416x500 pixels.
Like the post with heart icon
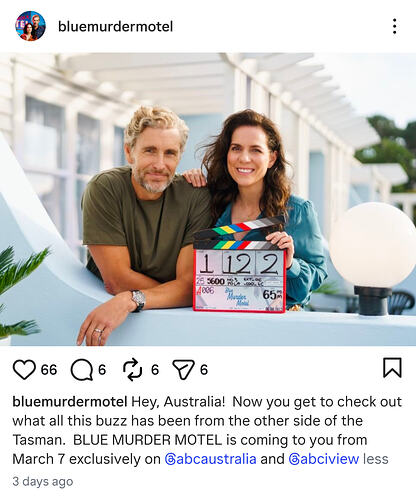(x=24, y=370)
